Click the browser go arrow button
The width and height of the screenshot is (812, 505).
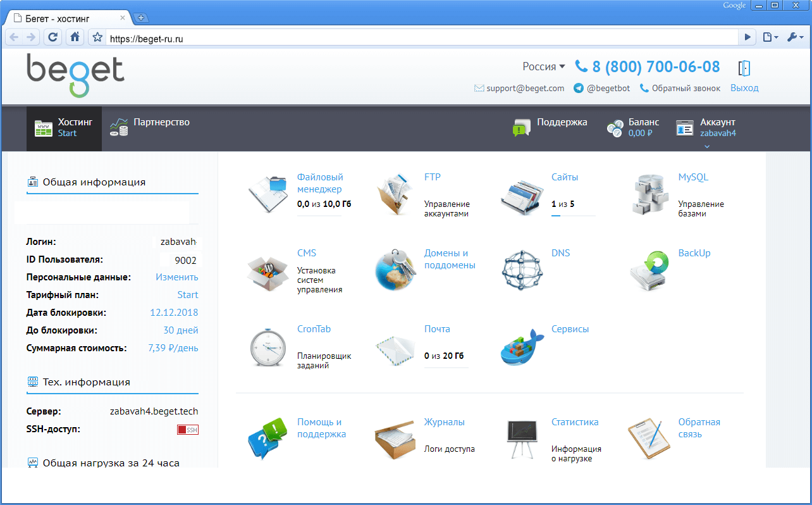747,38
